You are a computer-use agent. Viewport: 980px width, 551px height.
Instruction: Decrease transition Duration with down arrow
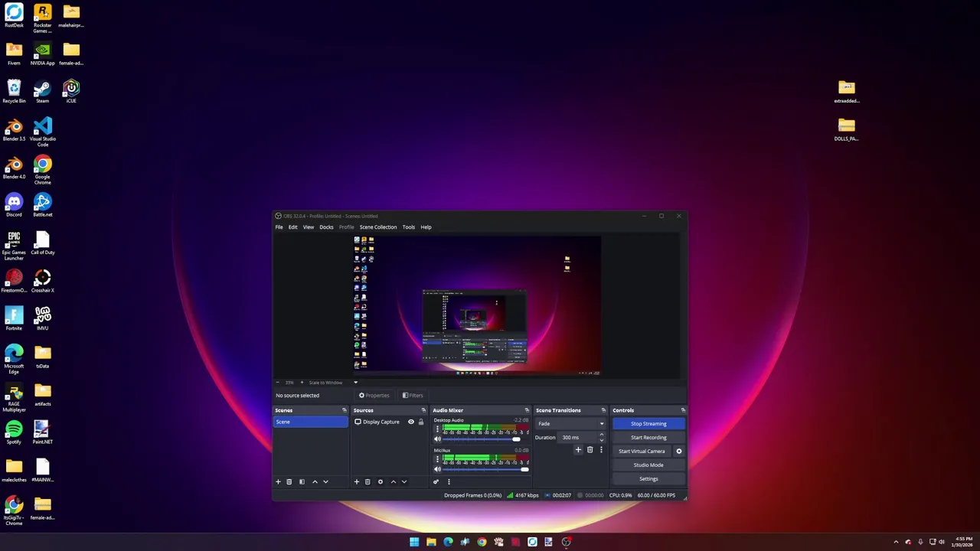pos(601,440)
